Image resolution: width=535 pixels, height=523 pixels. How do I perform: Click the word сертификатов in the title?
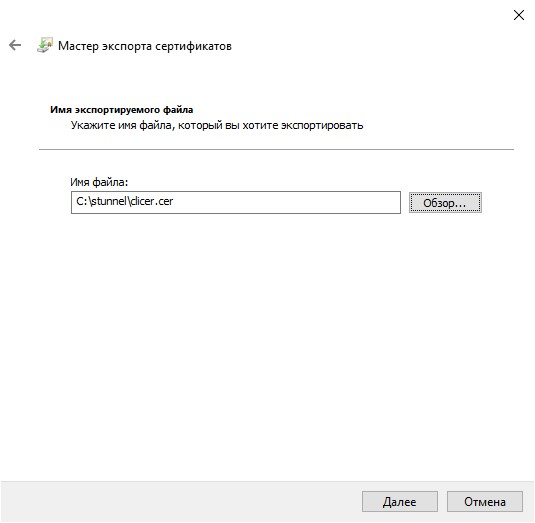(x=193, y=46)
